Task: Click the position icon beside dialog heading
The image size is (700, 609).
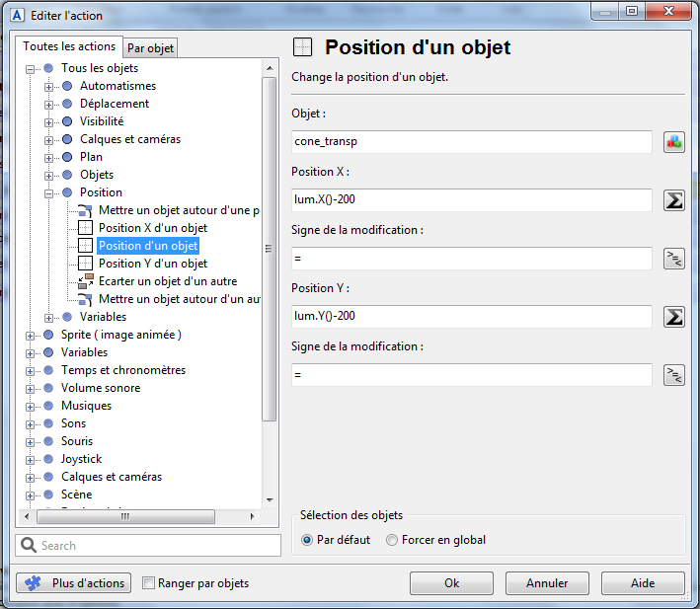Action: 303,46
